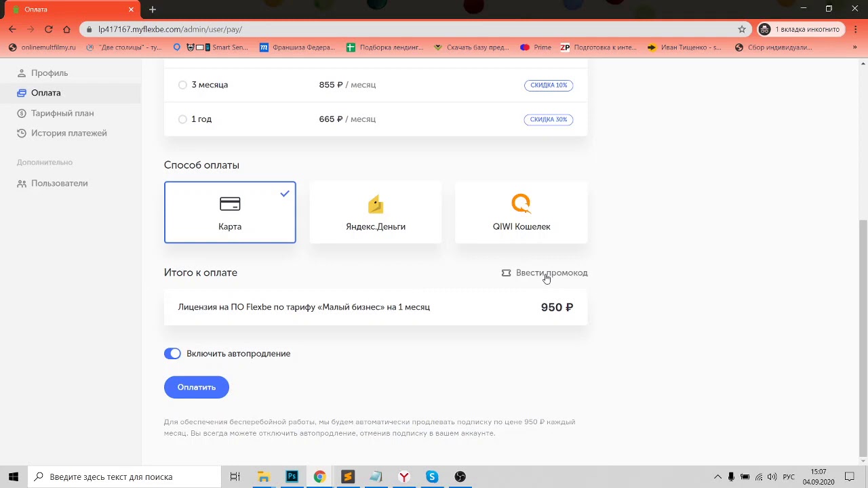Bookmark this page with star icon

(x=742, y=29)
